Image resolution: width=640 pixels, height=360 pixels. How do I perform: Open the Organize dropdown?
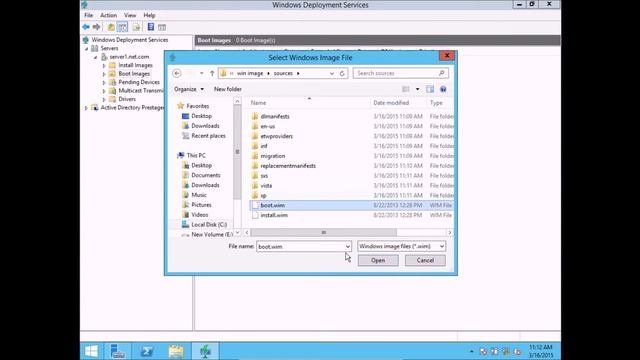click(x=189, y=89)
